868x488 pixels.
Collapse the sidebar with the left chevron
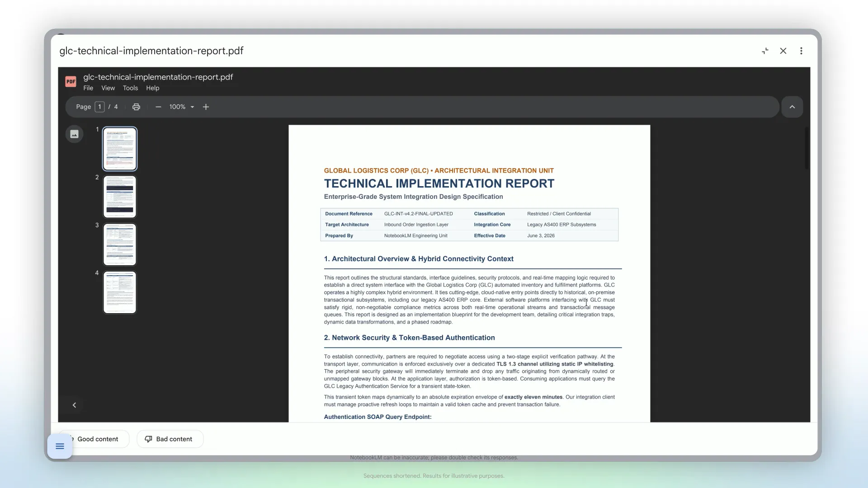[75, 405]
